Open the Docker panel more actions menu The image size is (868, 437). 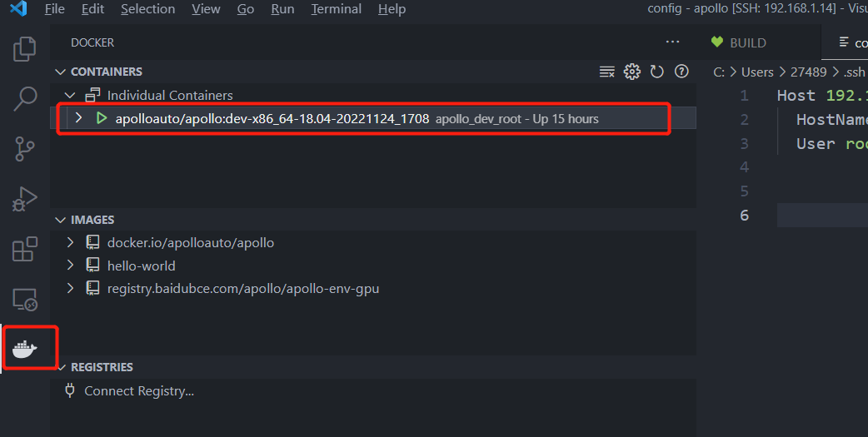click(x=672, y=42)
